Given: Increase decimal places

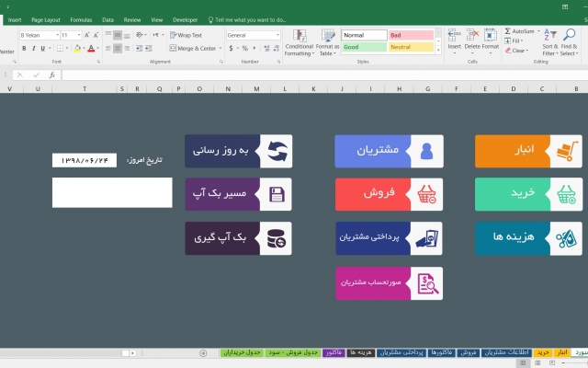Looking at the screenshot, I should (x=266, y=48).
